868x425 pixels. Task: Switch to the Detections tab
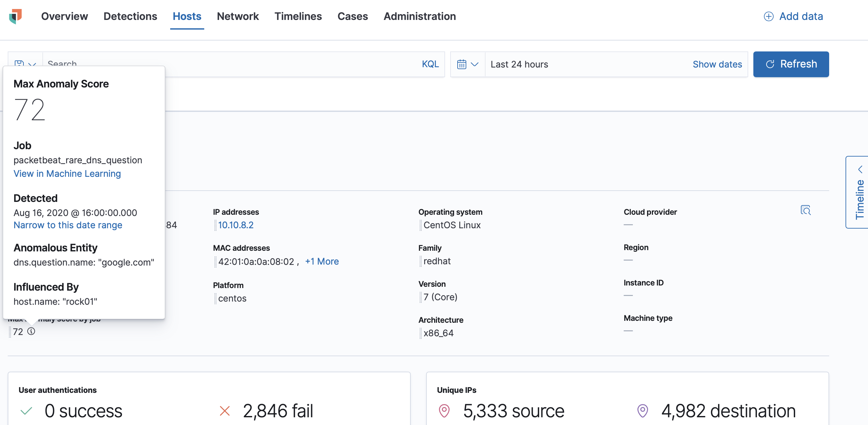[130, 16]
